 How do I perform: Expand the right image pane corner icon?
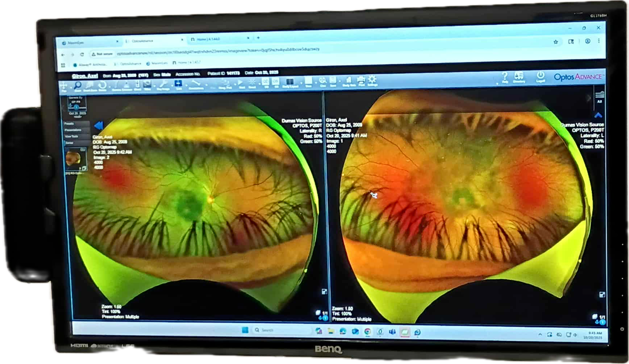(602, 295)
